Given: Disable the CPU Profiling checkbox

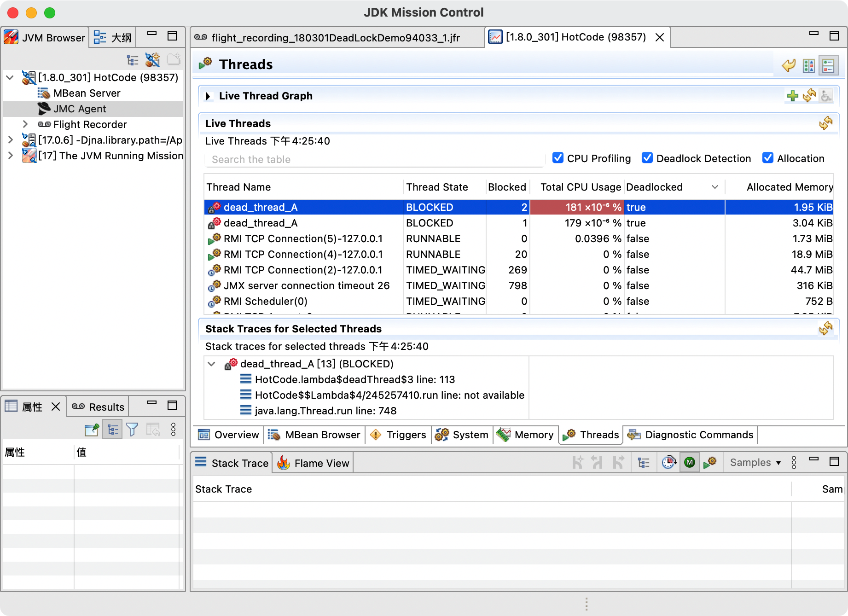Looking at the screenshot, I should click(558, 158).
